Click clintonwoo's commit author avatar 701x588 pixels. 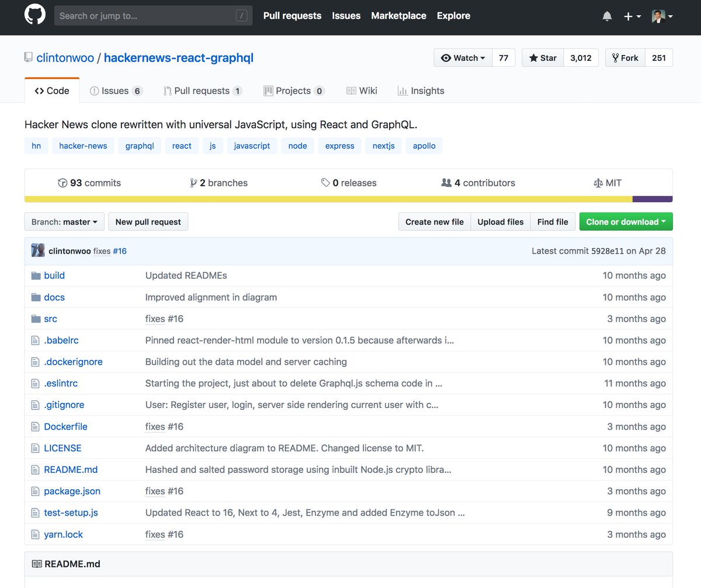(38, 250)
